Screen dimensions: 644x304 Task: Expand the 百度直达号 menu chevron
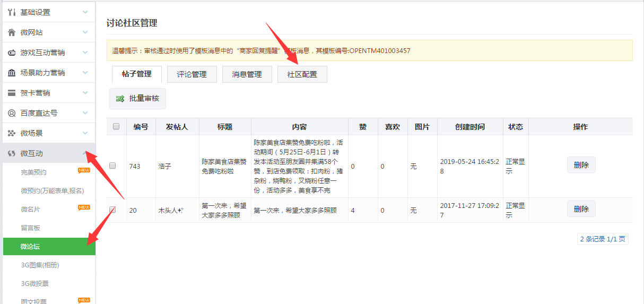coord(85,113)
